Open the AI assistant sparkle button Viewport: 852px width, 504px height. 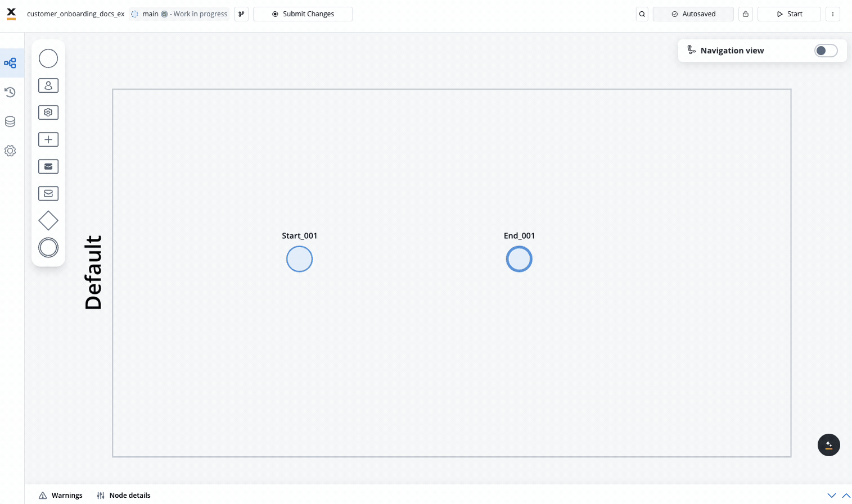[829, 445]
